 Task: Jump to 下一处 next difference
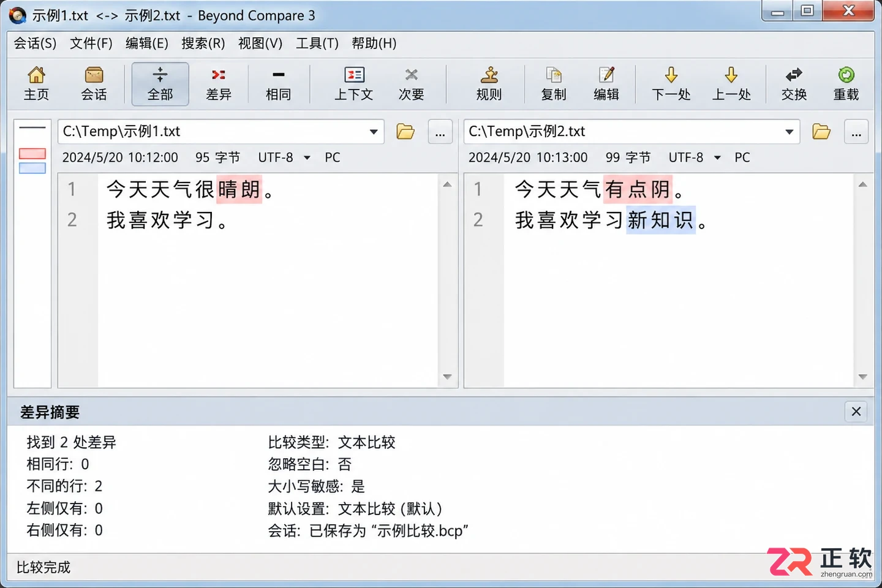pyautogui.click(x=671, y=84)
